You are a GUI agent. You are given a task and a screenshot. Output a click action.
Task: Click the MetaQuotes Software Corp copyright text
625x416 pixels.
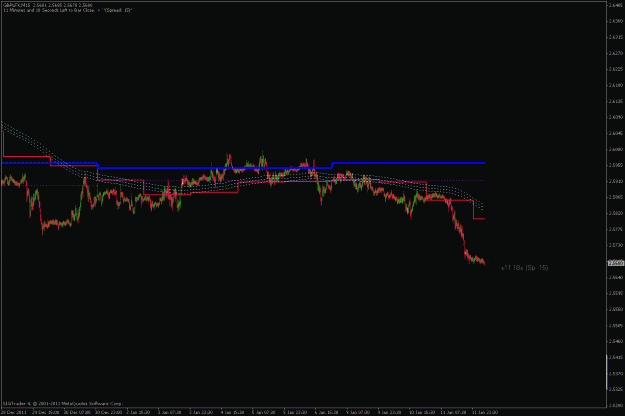(63, 404)
